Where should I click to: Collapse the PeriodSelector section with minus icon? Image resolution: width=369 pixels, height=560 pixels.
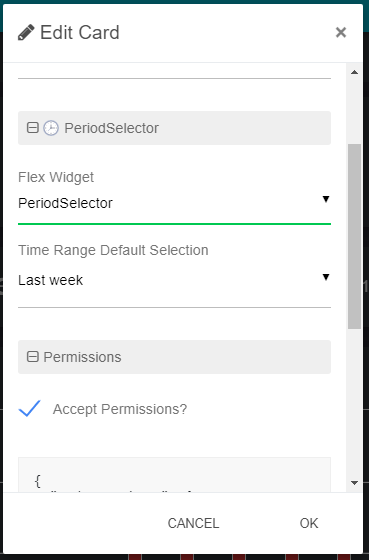[33, 128]
